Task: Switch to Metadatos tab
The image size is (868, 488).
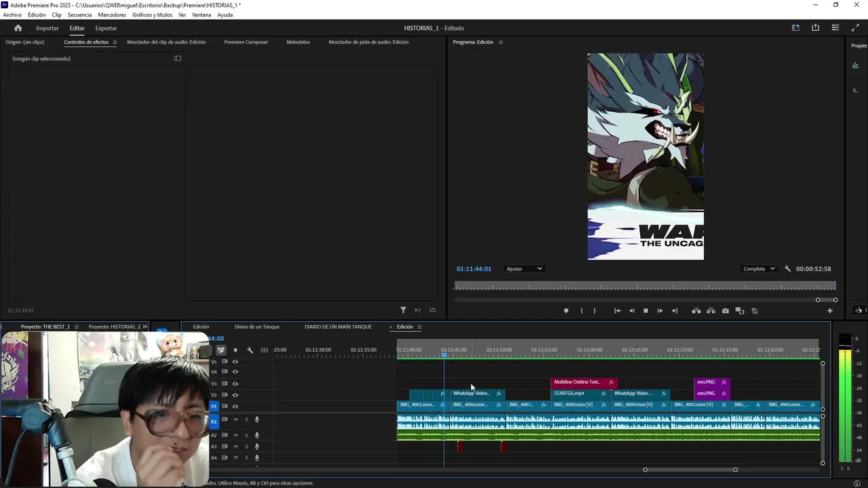Action: (298, 42)
